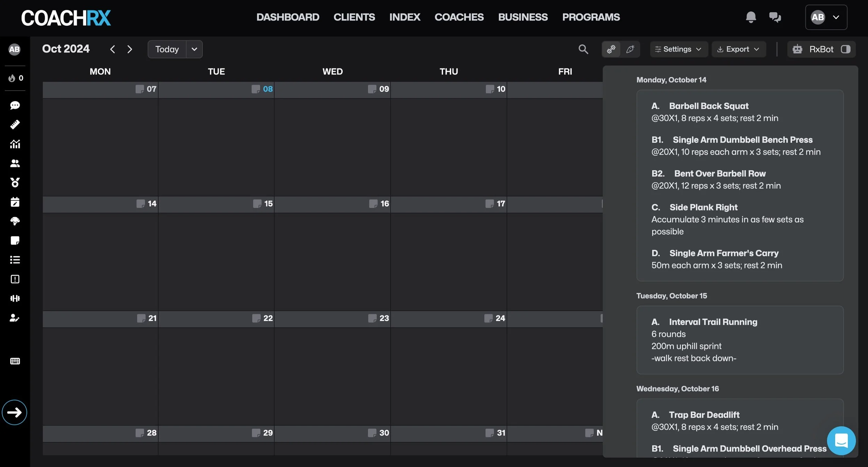868x467 pixels.
Task: Expand the arrow beside Today button
Action: point(194,49)
